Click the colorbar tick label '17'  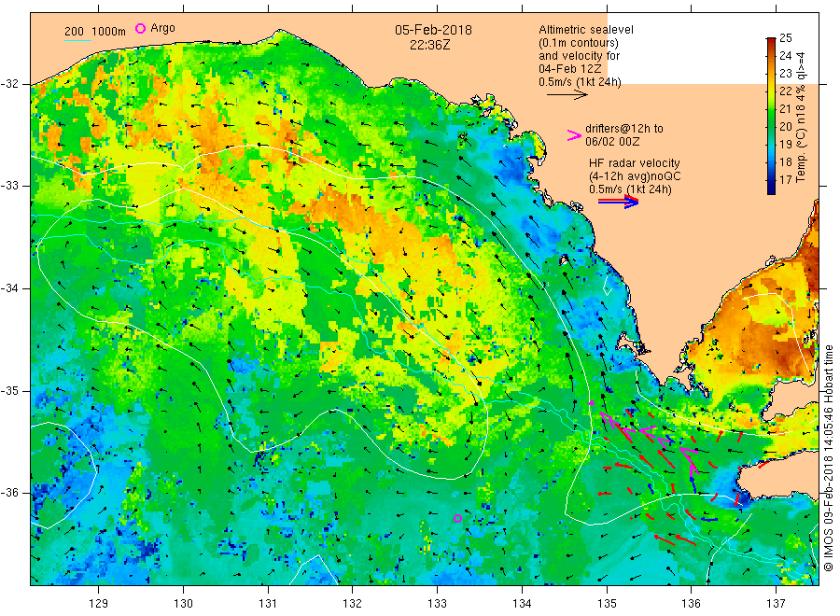click(785, 179)
